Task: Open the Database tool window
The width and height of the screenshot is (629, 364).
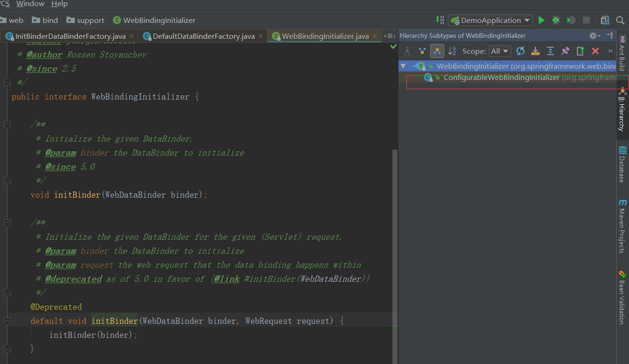Action: tap(622, 164)
